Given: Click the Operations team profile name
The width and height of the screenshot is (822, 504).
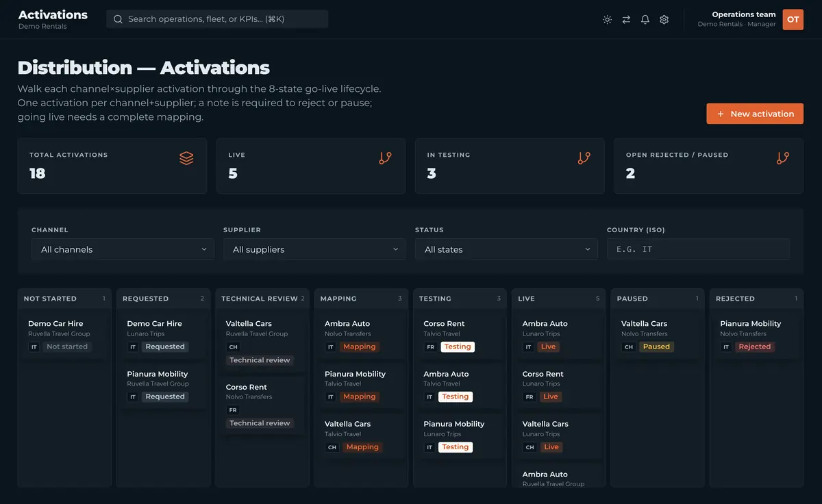Looking at the screenshot, I should point(744,14).
